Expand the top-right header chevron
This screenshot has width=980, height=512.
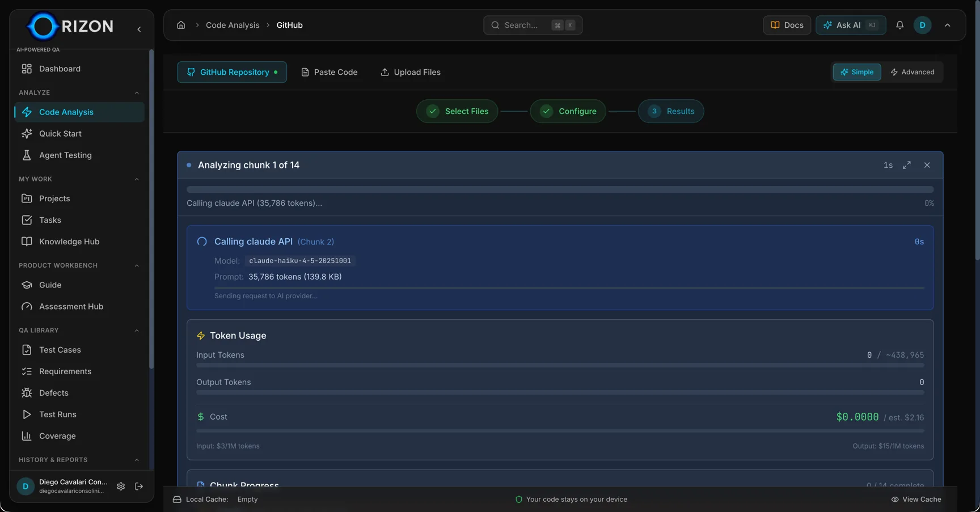point(947,25)
